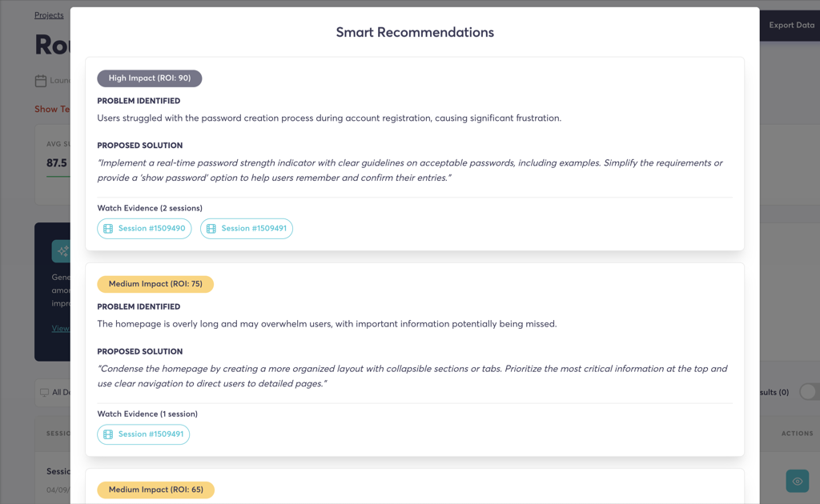Open the All Dates filter dropdown
The image size is (820, 504).
tap(56, 392)
